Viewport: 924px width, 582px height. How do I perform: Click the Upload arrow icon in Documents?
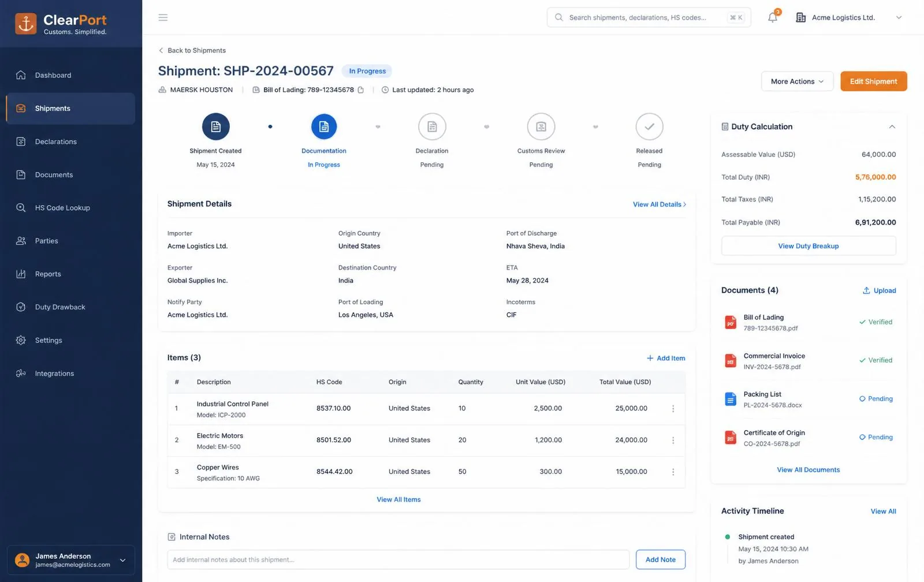click(x=866, y=290)
